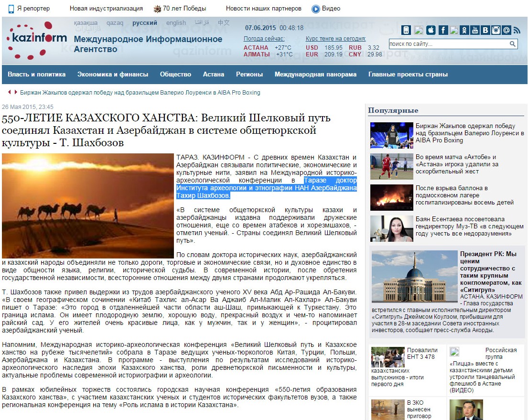The height and width of the screenshot is (420, 528).
Task: Click the phone icon beside 'Я репортер'
Action: click(x=11, y=9)
